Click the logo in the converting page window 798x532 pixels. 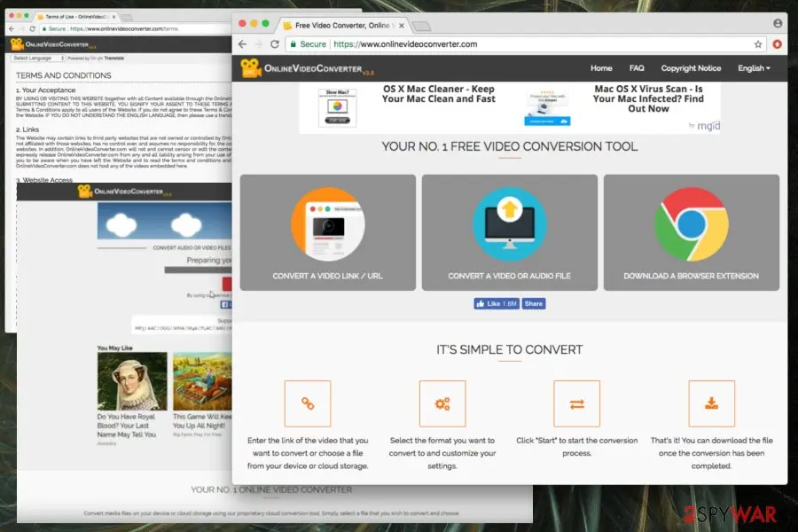click(x=125, y=192)
